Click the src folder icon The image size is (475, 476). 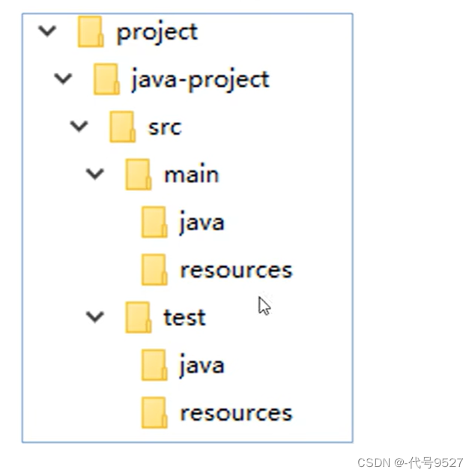pos(122,127)
